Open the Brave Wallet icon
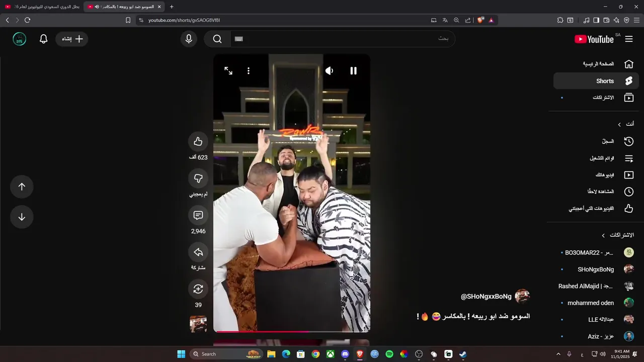The image size is (644, 362). click(606, 20)
